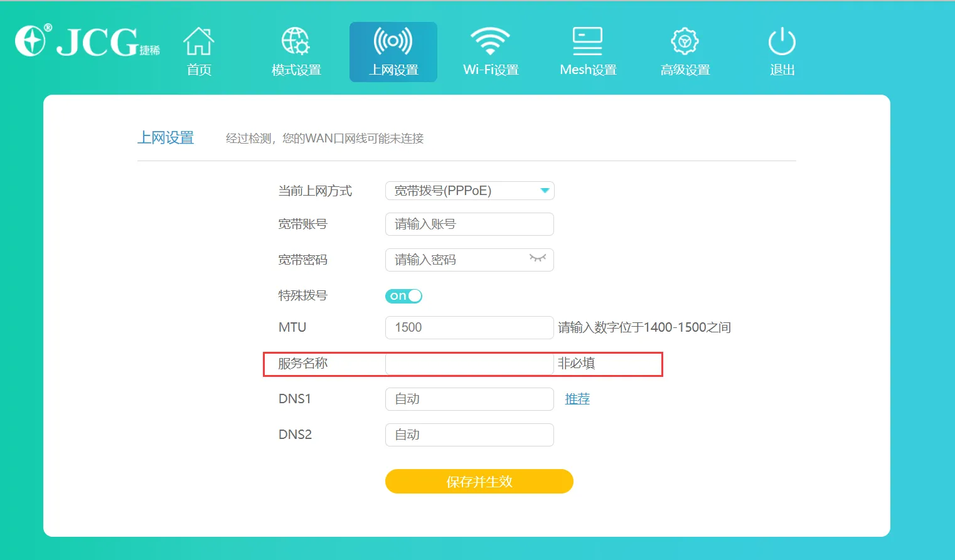The image size is (955, 560).
Task: Click the 服务名称 label
Action: click(302, 363)
